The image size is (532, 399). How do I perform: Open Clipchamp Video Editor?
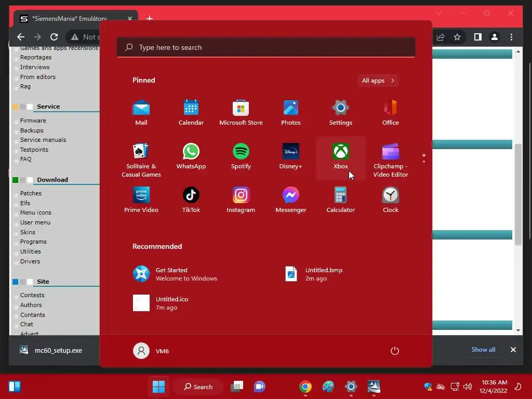(391, 159)
